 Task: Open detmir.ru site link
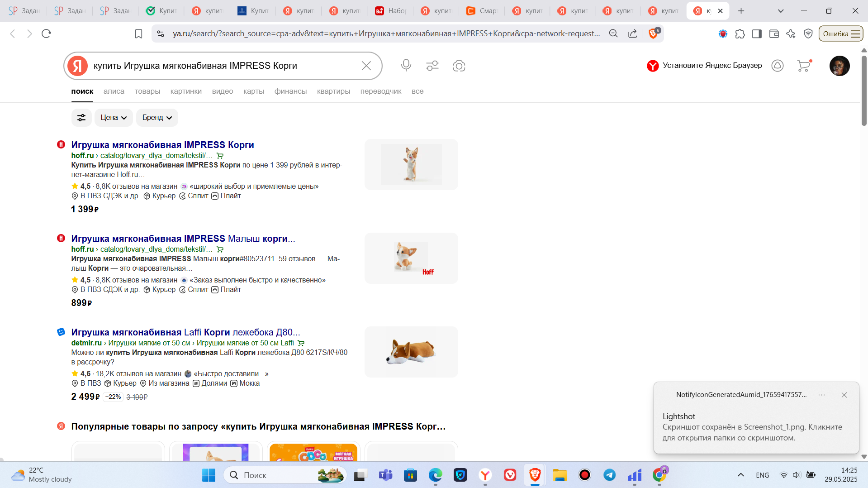(86, 343)
